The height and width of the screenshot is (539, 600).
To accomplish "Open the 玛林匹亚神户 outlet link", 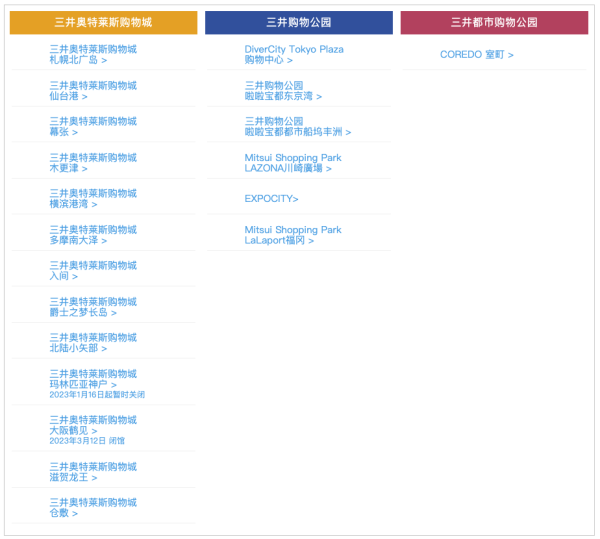I will click(97, 384).
